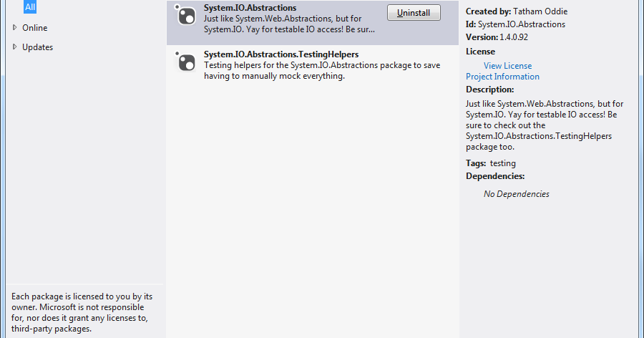Click the 'Created by: Tatham Oddie' text
Viewport: 644px width, 338px height.
point(516,11)
